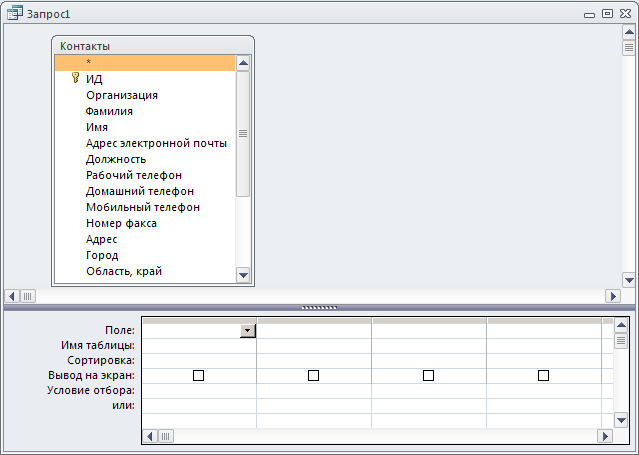Open the Поле dropdown in first column
639x455 pixels.
click(x=247, y=331)
